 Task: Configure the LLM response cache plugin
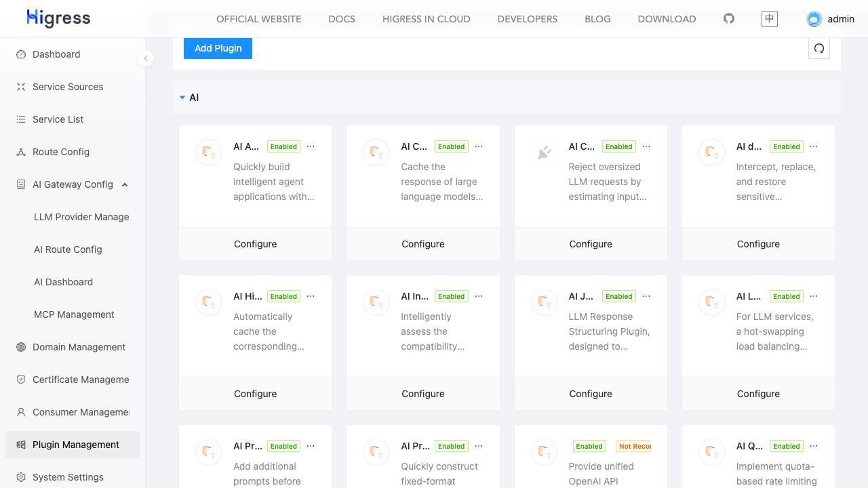coord(423,244)
